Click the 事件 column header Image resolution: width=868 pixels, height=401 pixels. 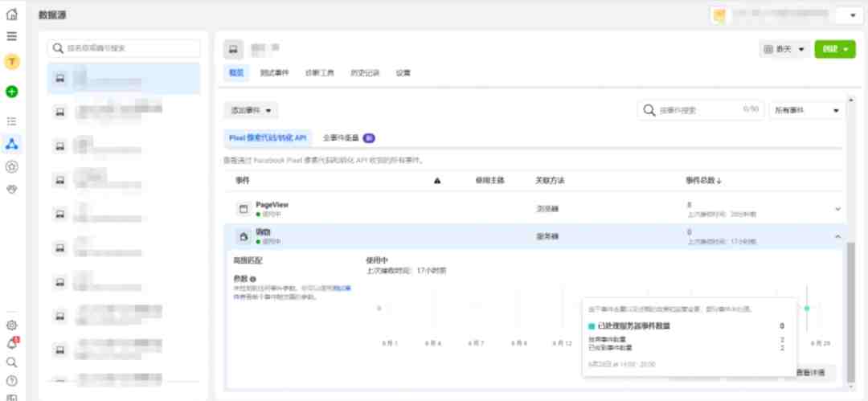pyautogui.click(x=243, y=181)
